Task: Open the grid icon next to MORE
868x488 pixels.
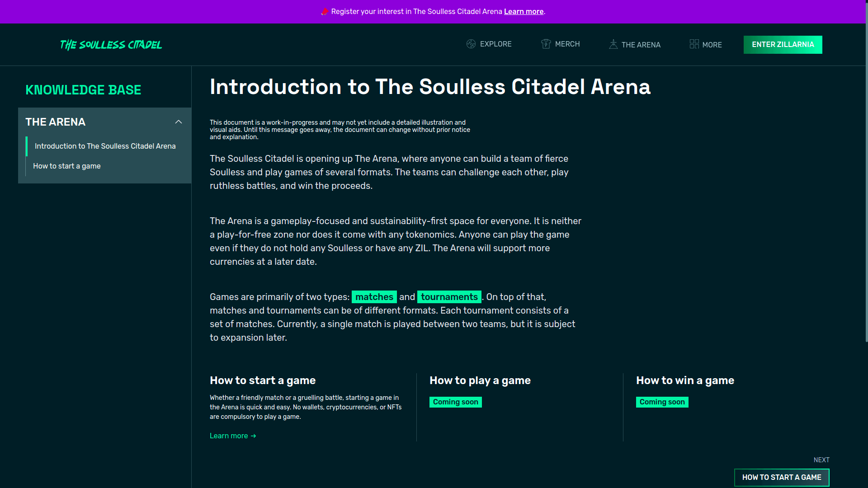Action: click(694, 44)
